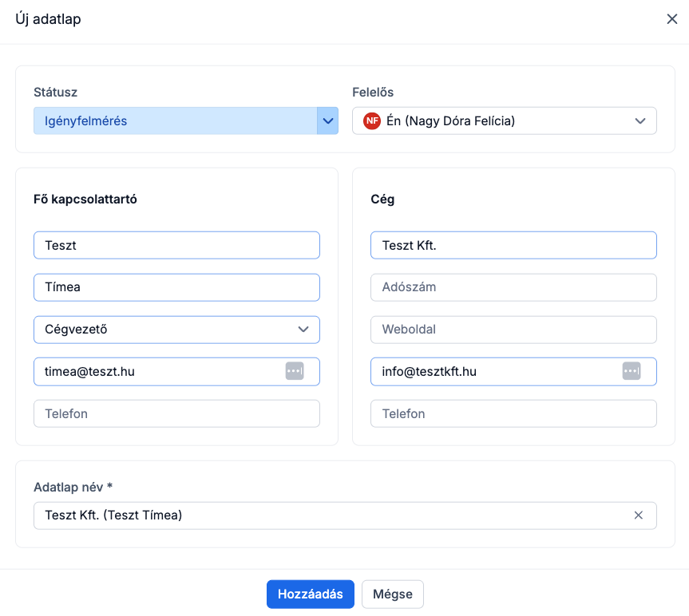Click the NF avatar badge in Felelős

pos(371,121)
